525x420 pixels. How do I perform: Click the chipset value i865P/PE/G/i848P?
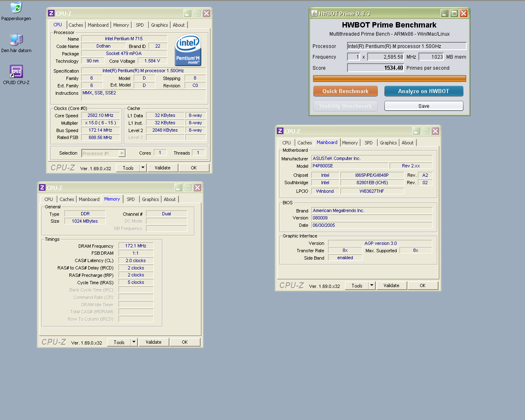372,175
